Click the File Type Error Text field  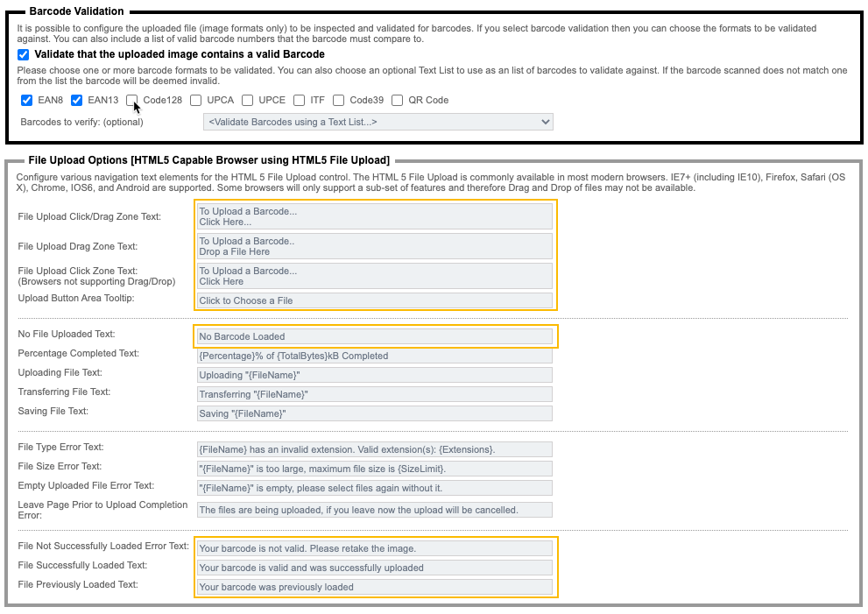(x=375, y=449)
